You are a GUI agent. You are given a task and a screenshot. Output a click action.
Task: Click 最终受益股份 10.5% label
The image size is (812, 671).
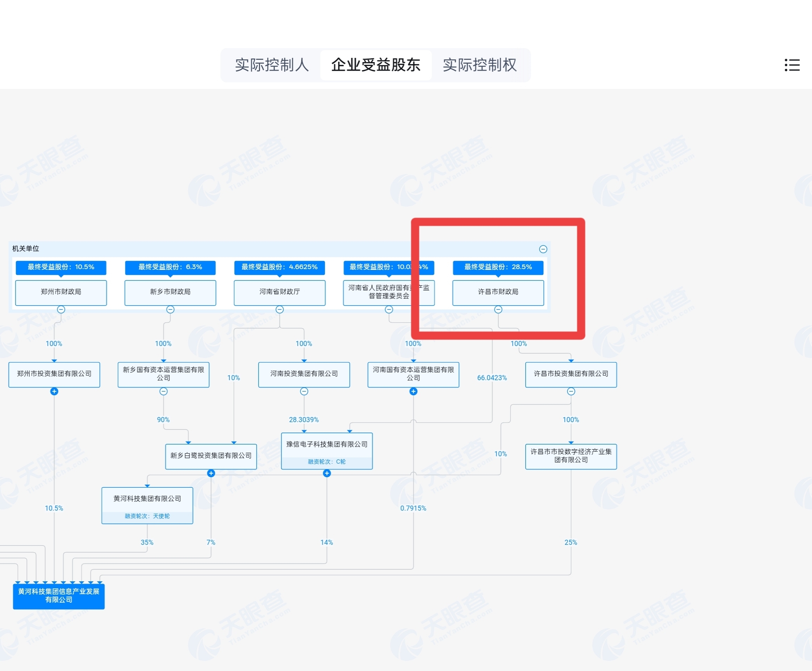61,267
